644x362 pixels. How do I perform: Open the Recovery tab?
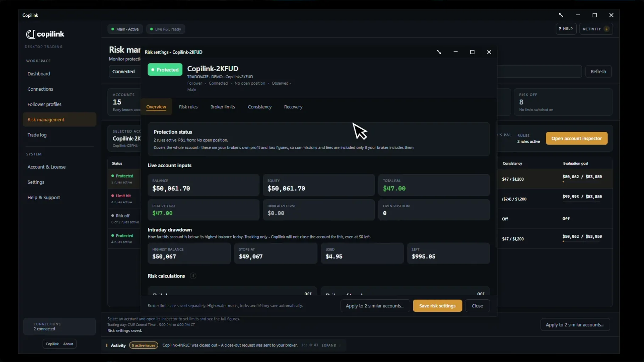click(x=293, y=107)
